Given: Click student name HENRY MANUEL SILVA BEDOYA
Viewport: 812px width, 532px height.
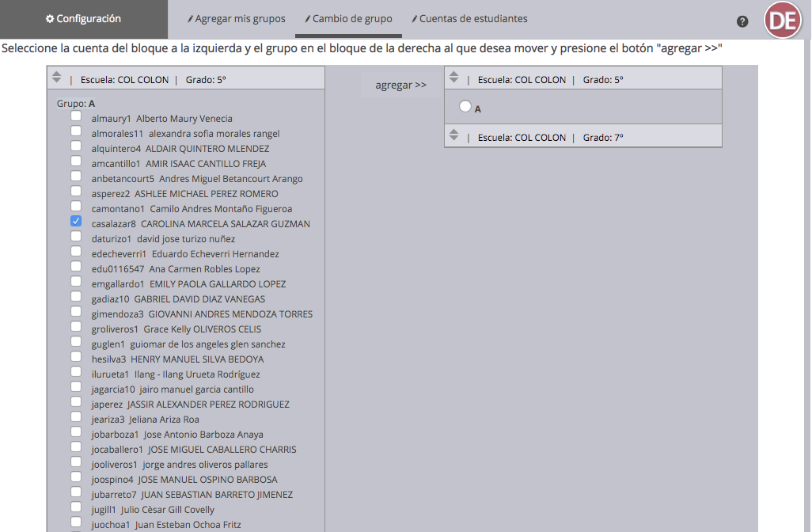Looking at the screenshot, I should pyautogui.click(x=197, y=359).
